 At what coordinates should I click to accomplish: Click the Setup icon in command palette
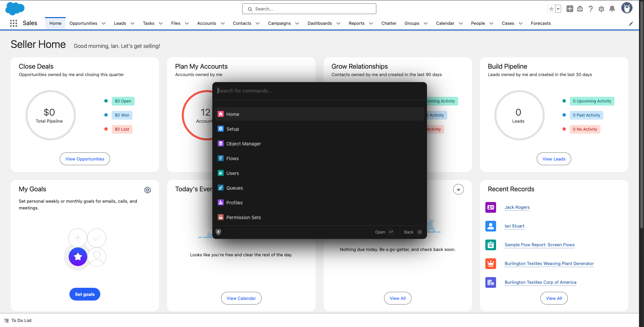pos(221,129)
